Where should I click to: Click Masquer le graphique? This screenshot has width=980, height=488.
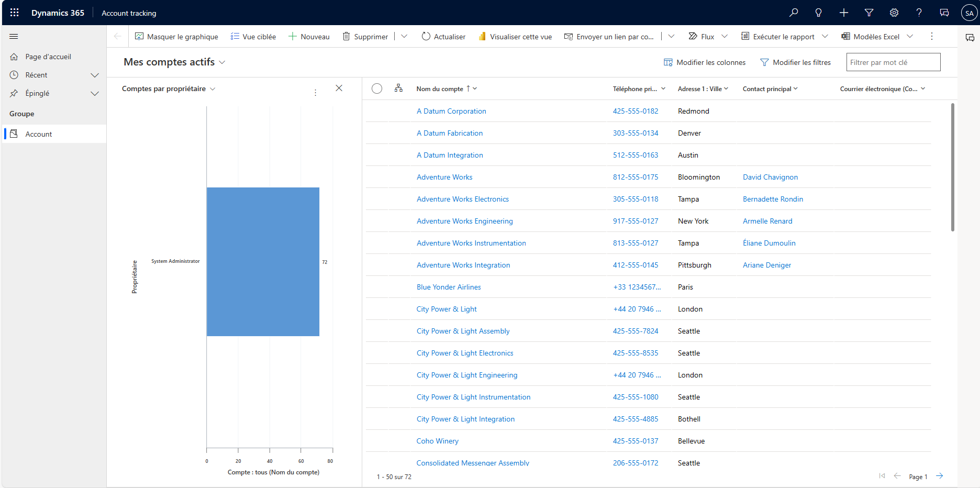(176, 37)
